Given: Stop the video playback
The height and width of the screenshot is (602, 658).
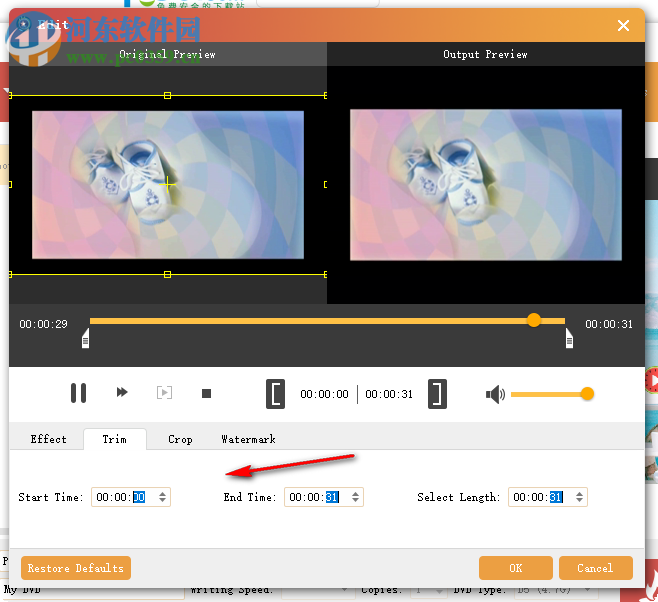Looking at the screenshot, I should [206, 394].
